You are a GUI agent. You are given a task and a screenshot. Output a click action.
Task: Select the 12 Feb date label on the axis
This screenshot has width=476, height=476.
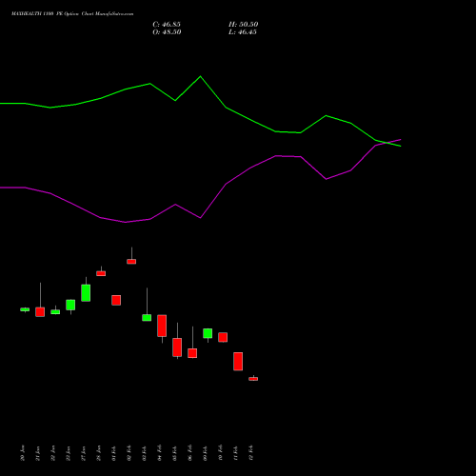[250, 453]
